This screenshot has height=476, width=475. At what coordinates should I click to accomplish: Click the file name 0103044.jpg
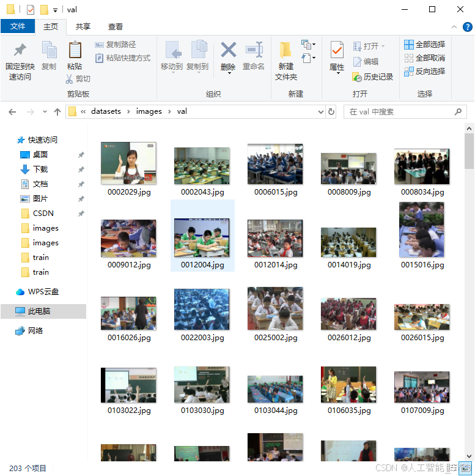[276, 411]
